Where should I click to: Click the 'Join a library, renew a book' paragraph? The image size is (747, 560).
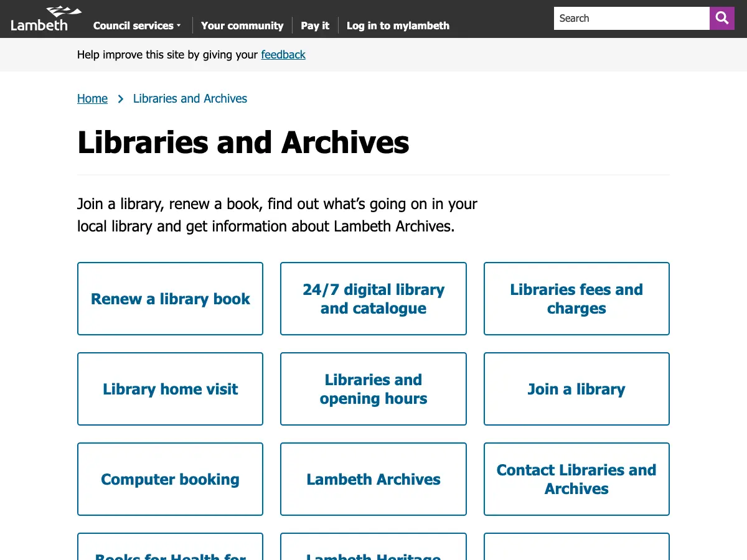[277, 215]
